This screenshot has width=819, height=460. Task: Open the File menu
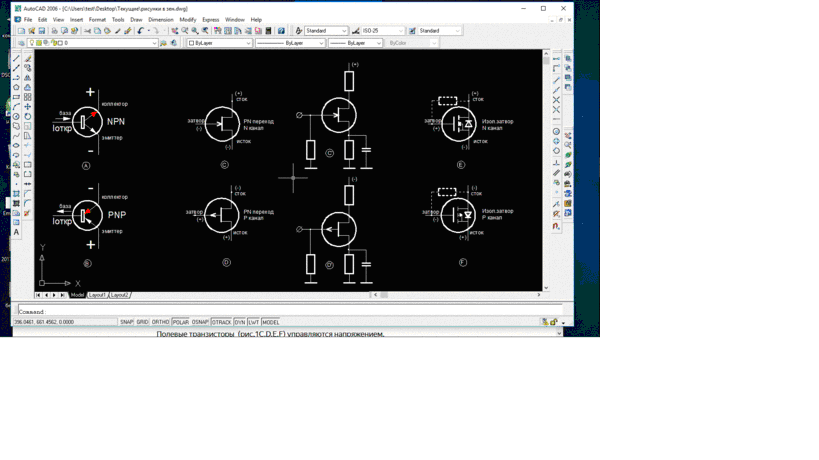28,20
